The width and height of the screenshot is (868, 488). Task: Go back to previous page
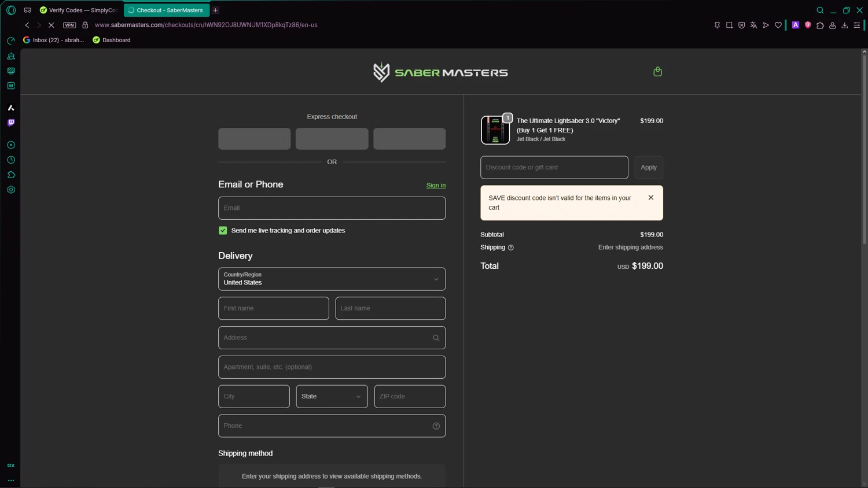click(27, 25)
